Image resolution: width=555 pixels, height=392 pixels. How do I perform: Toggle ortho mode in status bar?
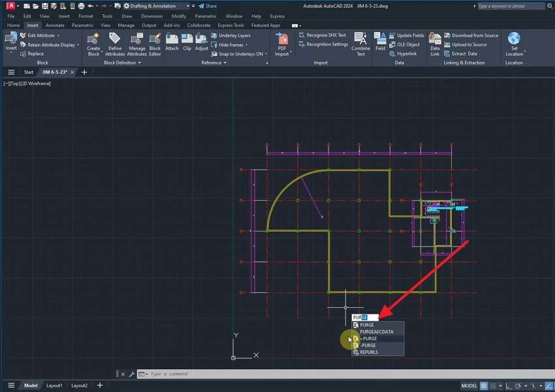coord(509,385)
